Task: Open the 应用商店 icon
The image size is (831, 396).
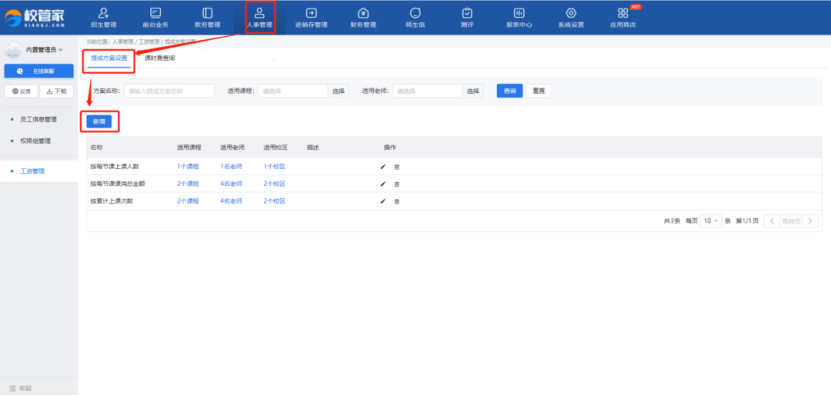Action: click(623, 13)
